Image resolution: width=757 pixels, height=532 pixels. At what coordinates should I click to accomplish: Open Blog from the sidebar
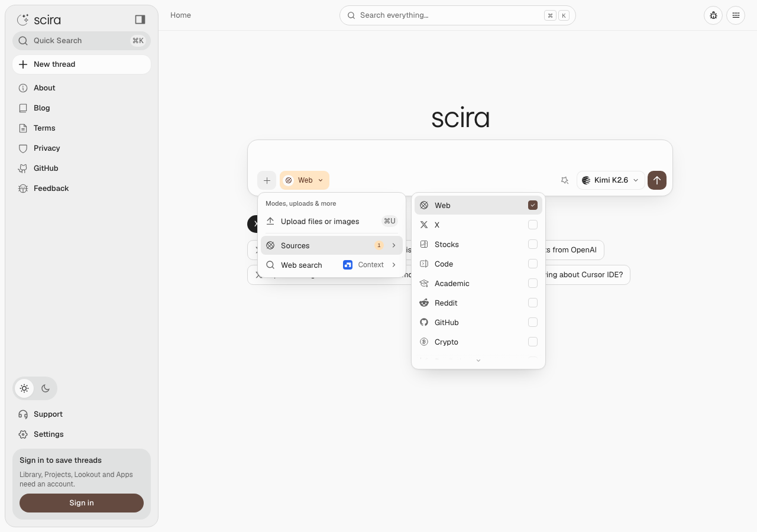pyautogui.click(x=82, y=108)
